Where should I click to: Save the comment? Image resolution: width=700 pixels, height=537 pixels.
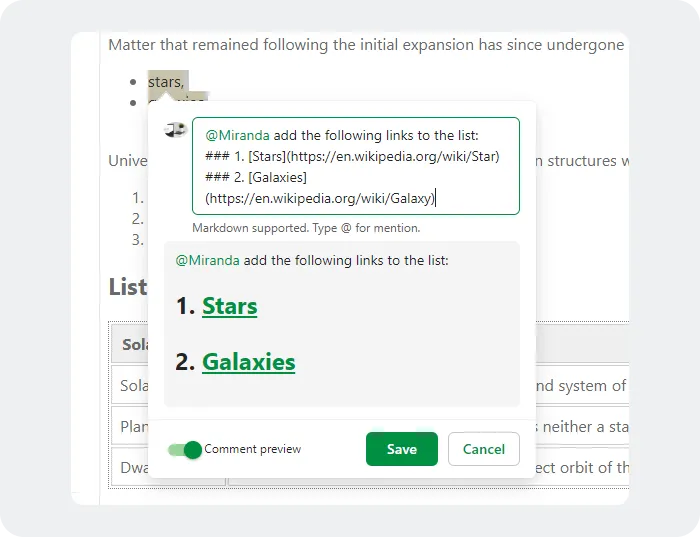click(401, 449)
